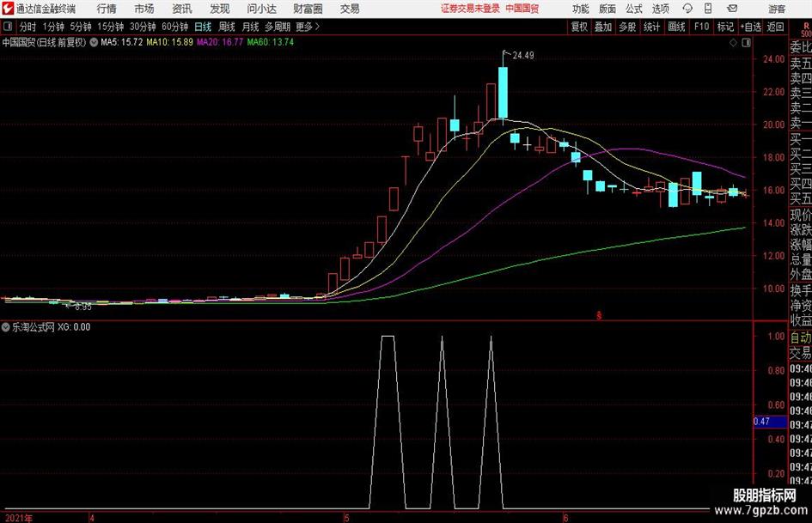Open the 财富圈 menu
Image resolution: width=812 pixels, height=523 pixels.
[308, 9]
